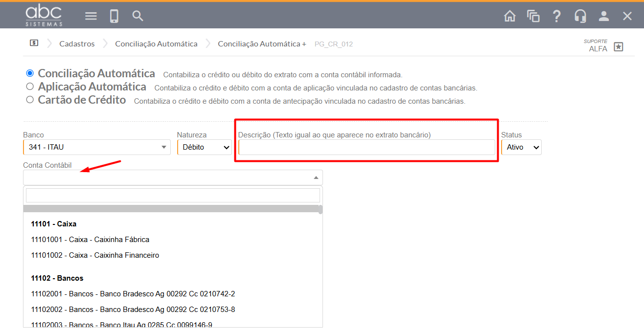Select Conciliação Automática radio option
The width and height of the screenshot is (644, 333).
(x=30, y=73)
